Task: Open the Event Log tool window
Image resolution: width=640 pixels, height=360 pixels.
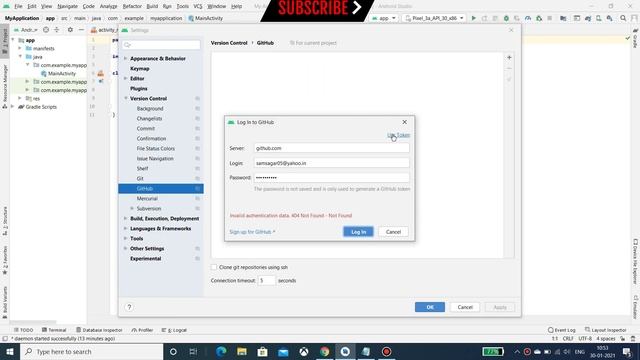Action: point(562,330)
